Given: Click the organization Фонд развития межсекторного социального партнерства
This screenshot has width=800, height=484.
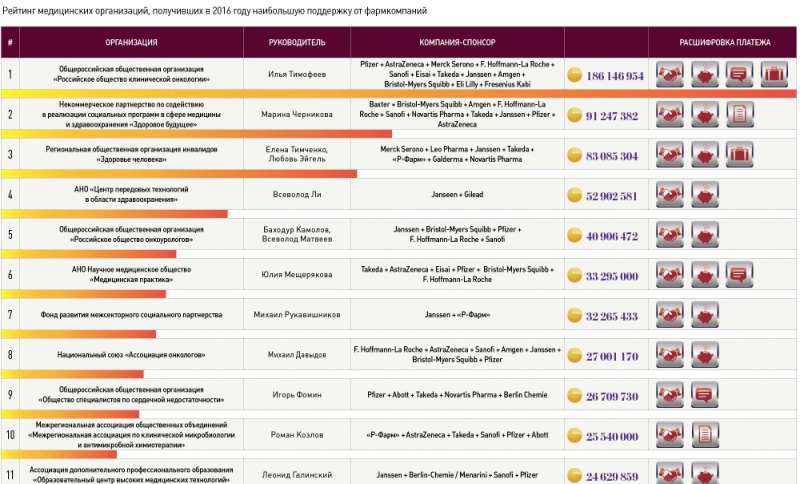Looking at the screenshot, I should [132, 315].
